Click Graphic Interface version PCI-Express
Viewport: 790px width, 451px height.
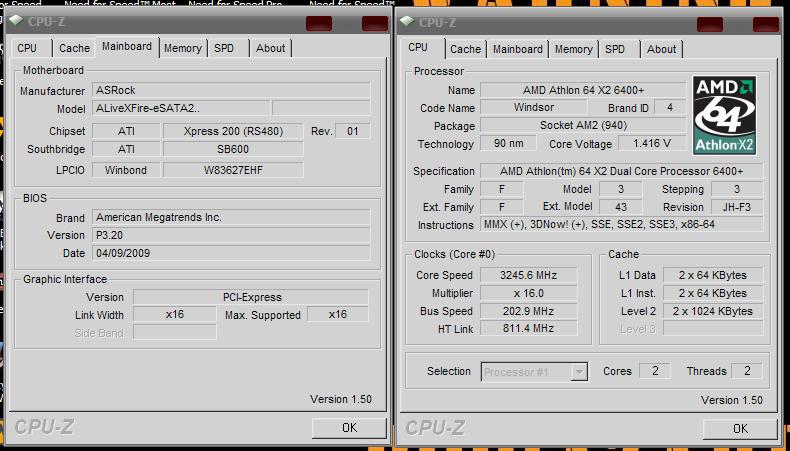(251, 297)
